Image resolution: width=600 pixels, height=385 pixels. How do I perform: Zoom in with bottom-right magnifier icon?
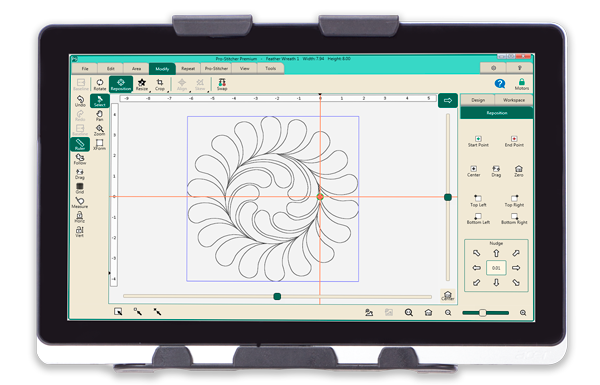click(x=523, y=313)
